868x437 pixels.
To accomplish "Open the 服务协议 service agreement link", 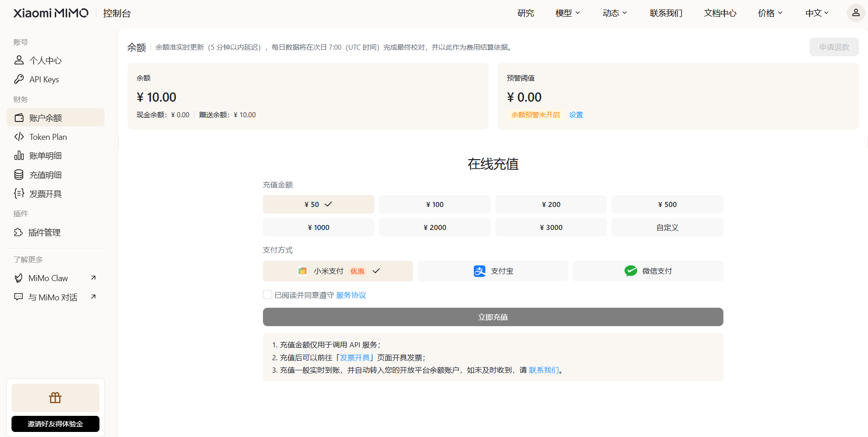I will tap(351, 295).
